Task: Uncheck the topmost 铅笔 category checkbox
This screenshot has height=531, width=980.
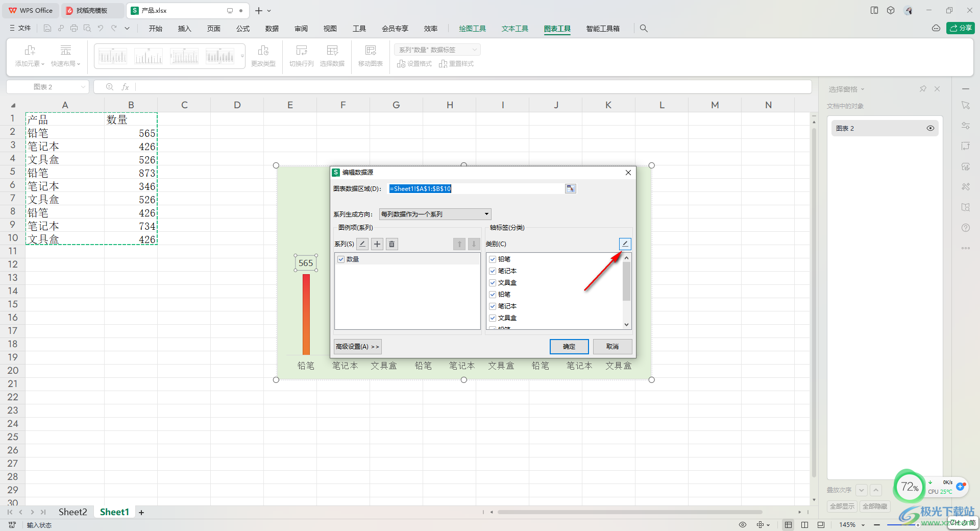Action: pos(493,259)
